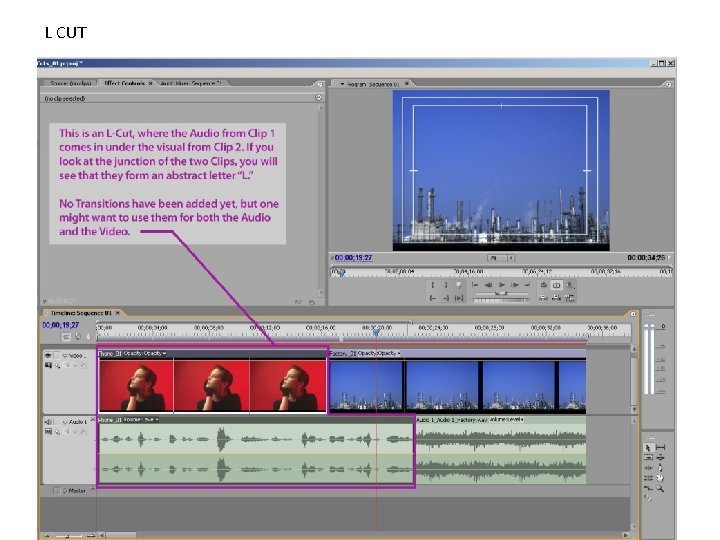The height and width of the screenshot is (540, 720).
Task: Click the Program monitor shuttle slider
Action: [x=501, y=293]
